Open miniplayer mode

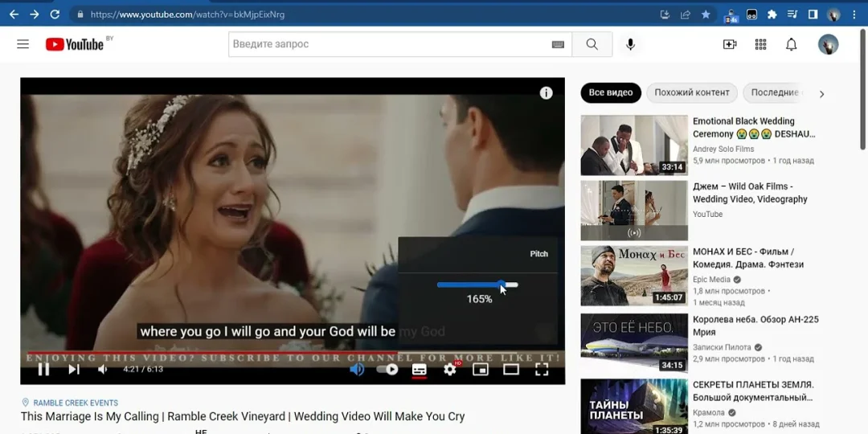click(x=481, y=369)
